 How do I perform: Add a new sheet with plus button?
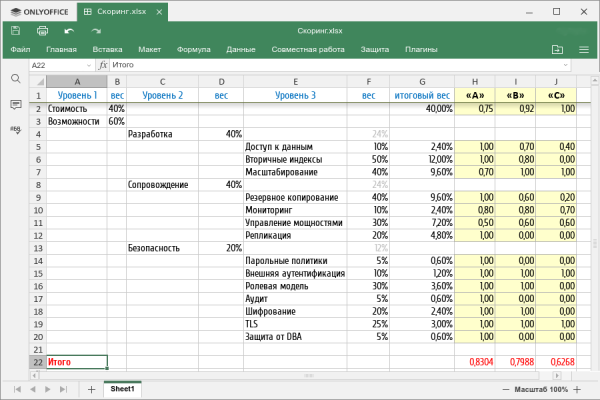pyautogui.click(x=91, y=388)
